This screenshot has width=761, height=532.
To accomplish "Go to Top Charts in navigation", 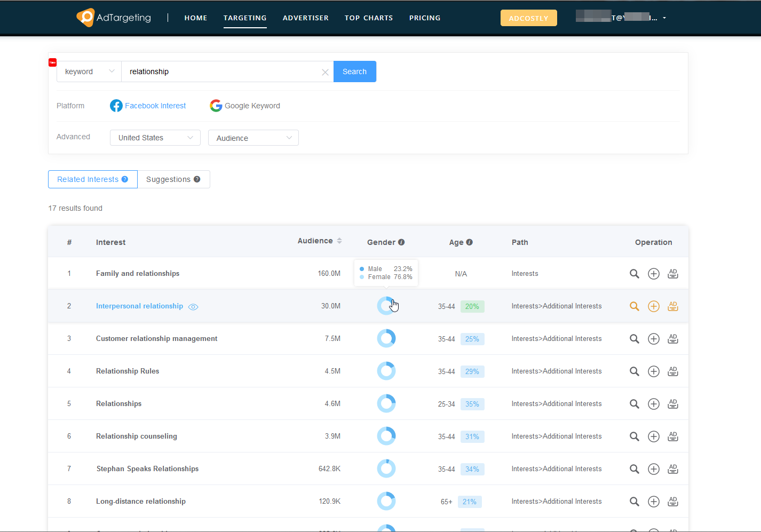I will point(368,18).
